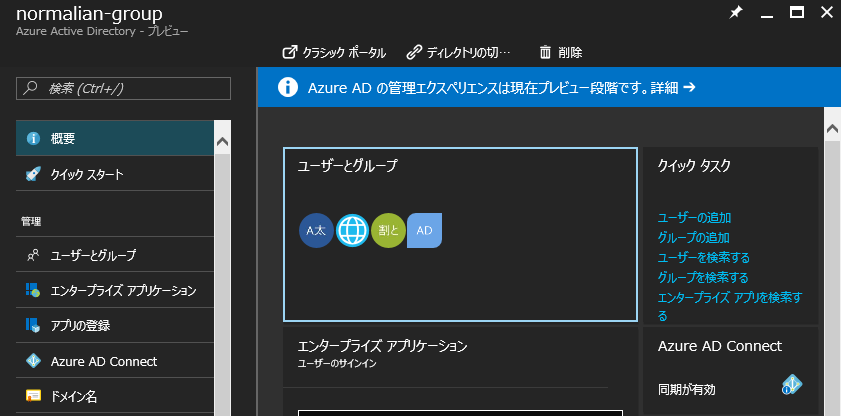Click sidebar scroll up arrow
The height and width of the screenshot is (416, 841).
[222, 142]
